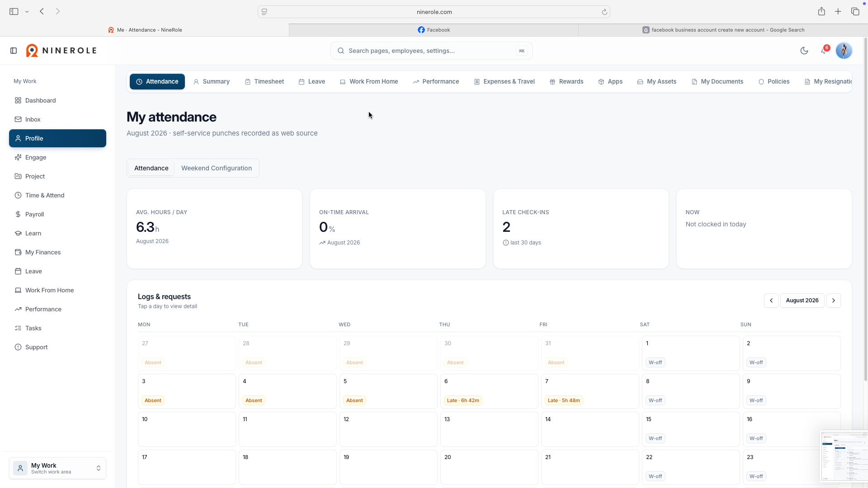
Task: Expand the My Work area switcher
Action: pyautogui.click(x=57, y=468)
